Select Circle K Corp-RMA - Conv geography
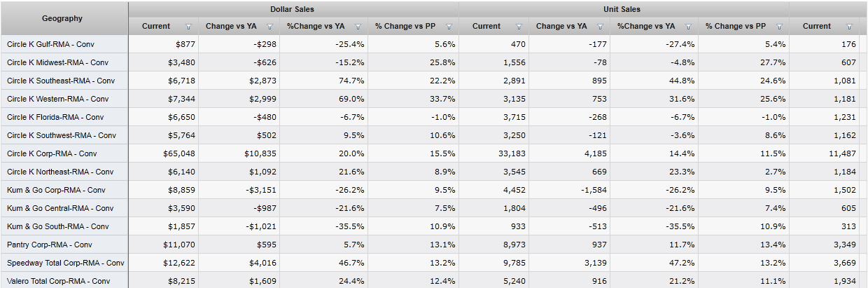This screenshot has width=868, height=288. (52, 153)
